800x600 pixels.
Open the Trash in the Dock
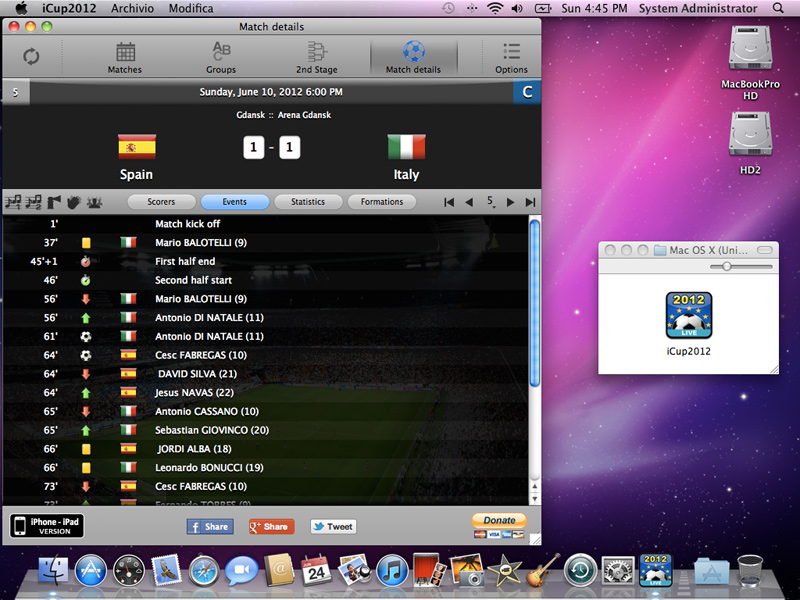tap(750, 571)
